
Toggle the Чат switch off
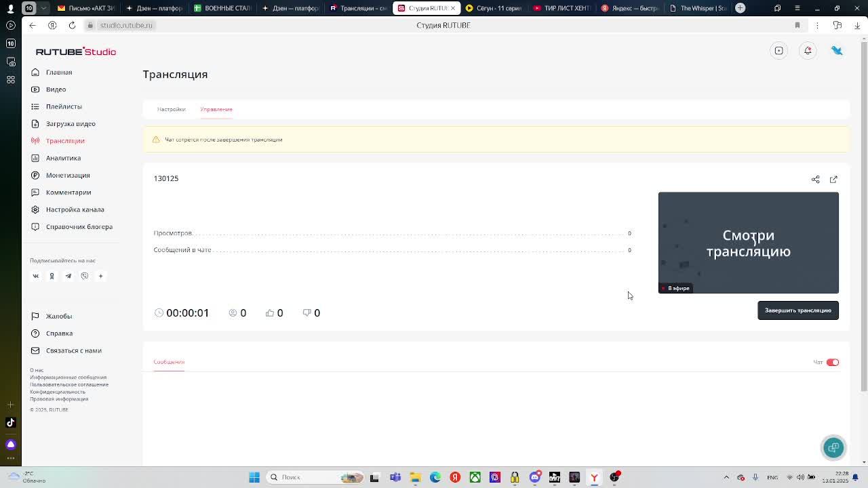833,363
